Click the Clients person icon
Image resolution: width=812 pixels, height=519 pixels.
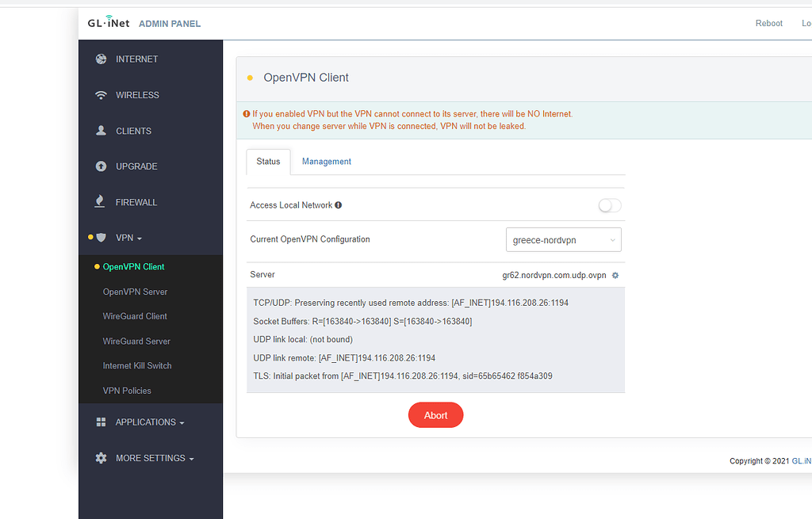click(x=101, y=130)
